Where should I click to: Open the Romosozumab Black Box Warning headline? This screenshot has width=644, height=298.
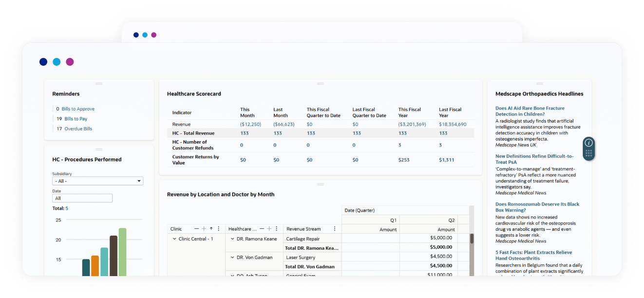click(537, 207)
